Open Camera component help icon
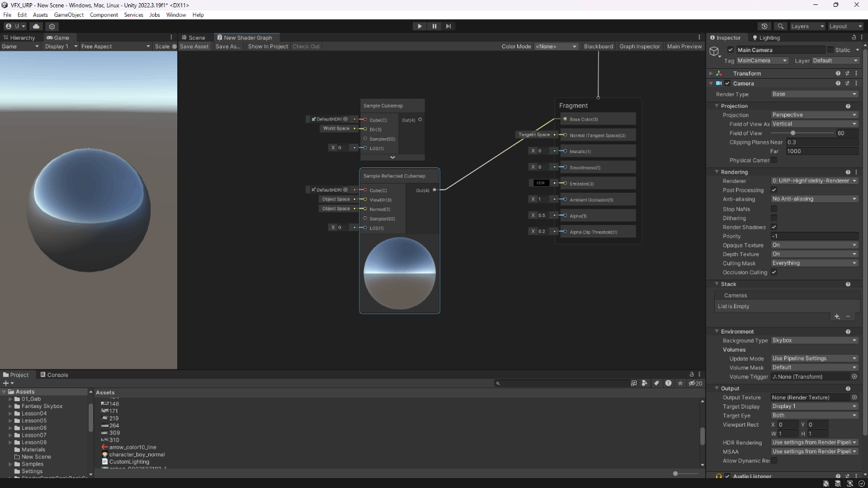This screenshot has width=868, height=488. [x=838, y=83]
